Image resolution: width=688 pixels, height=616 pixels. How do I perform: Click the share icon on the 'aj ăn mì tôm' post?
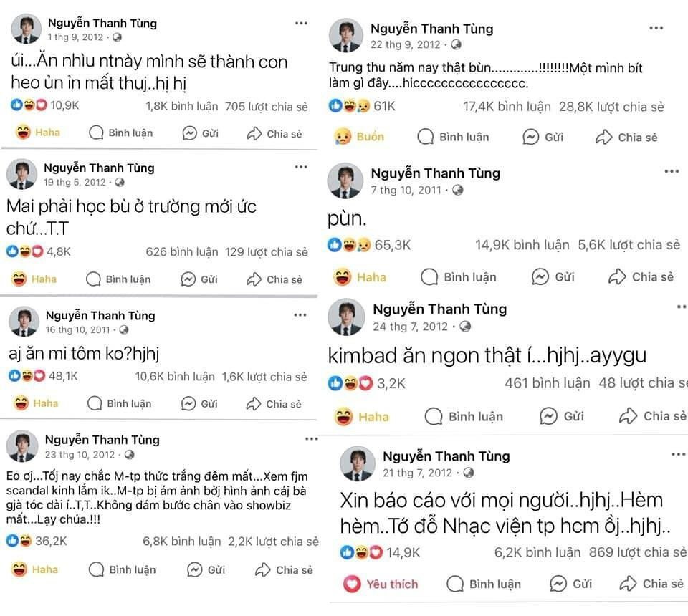[254, 404]
